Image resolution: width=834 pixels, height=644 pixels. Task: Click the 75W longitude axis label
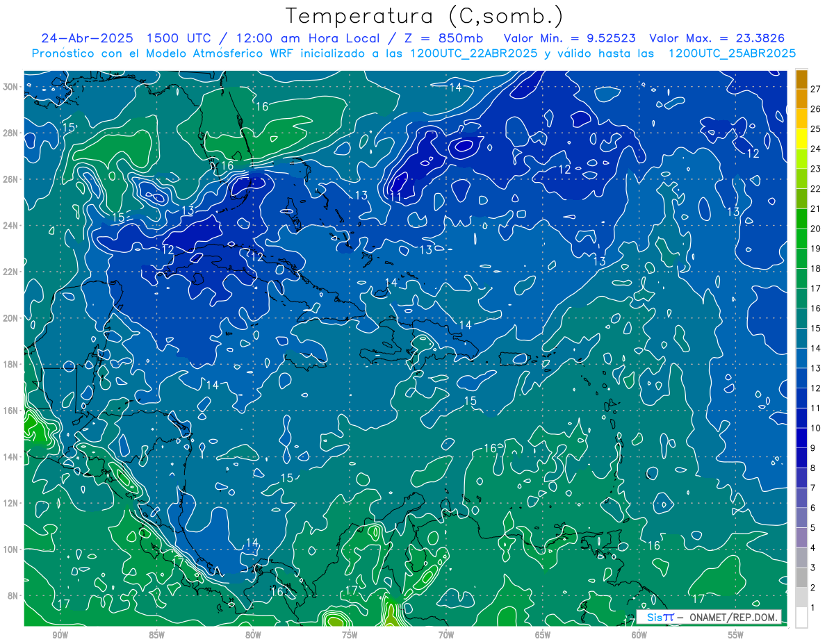(x=350, y=635)
